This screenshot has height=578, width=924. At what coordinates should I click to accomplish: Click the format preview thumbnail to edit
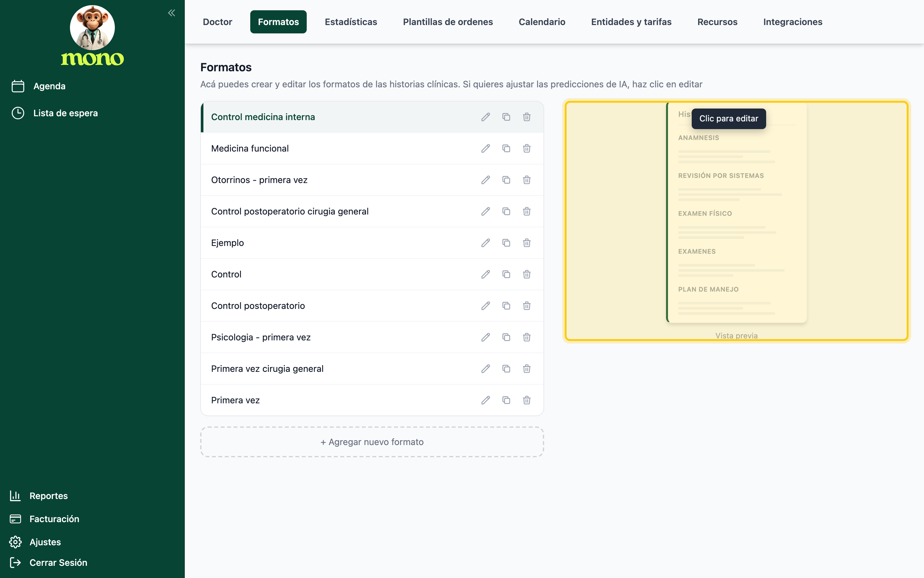click(x=736, y=221)
